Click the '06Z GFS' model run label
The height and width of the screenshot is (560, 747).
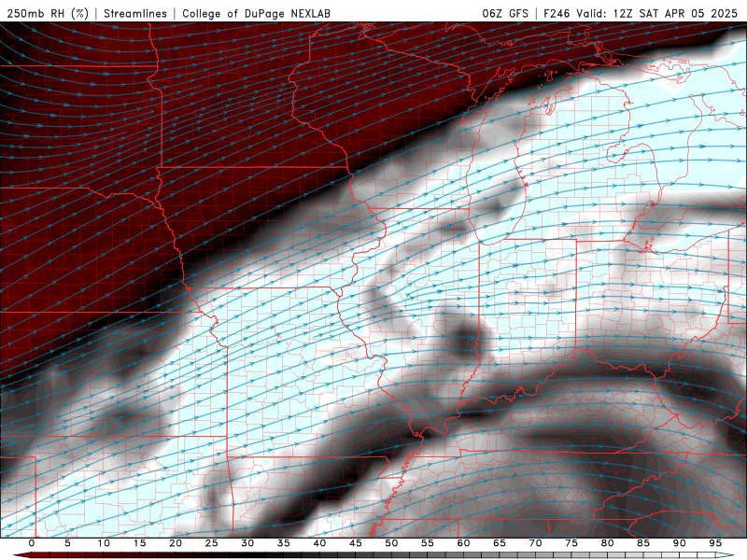505,13
